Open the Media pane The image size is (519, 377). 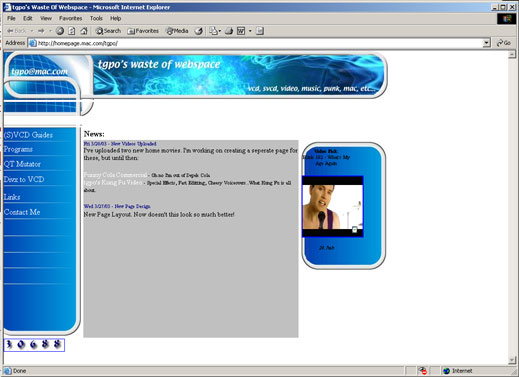click(x=177, y=31)
